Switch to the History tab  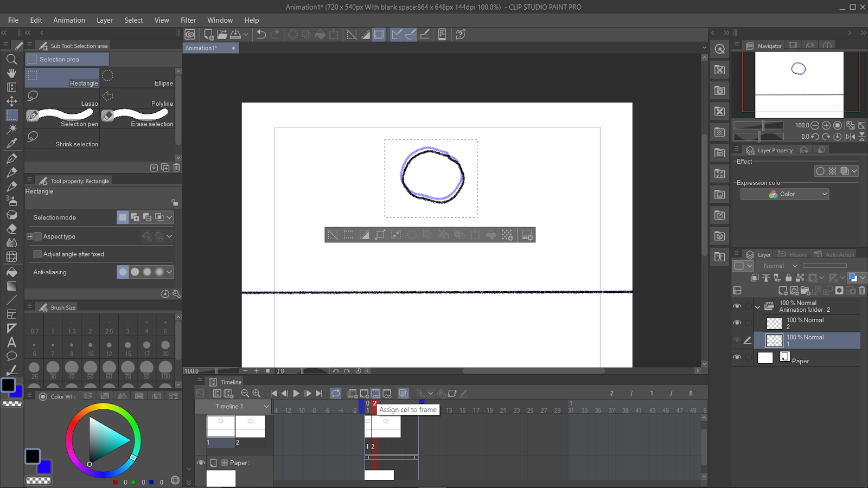click(792, 254)
